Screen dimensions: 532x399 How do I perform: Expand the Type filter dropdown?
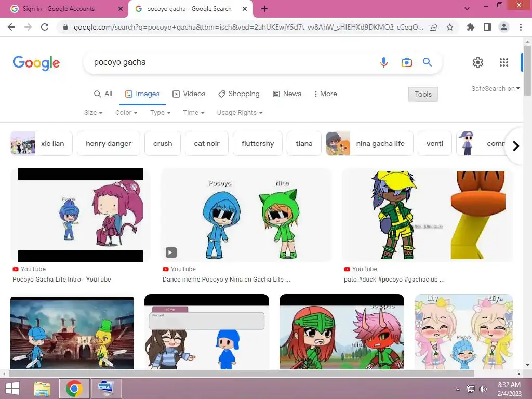(160, 113)
